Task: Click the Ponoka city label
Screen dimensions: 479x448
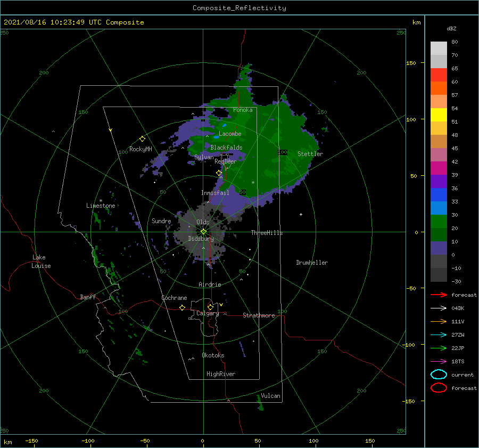Action: pyautogui.click(x=243, y=110)
